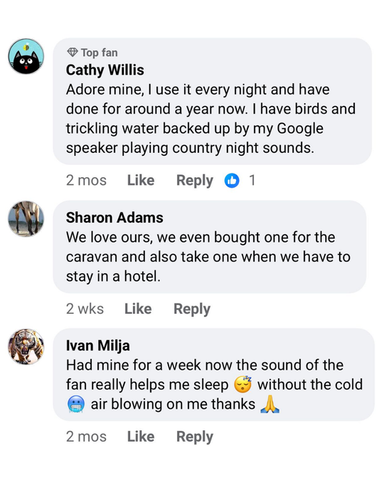Open Sharon Adams's profile picture
Screen dimensions: 384x480
26,219
